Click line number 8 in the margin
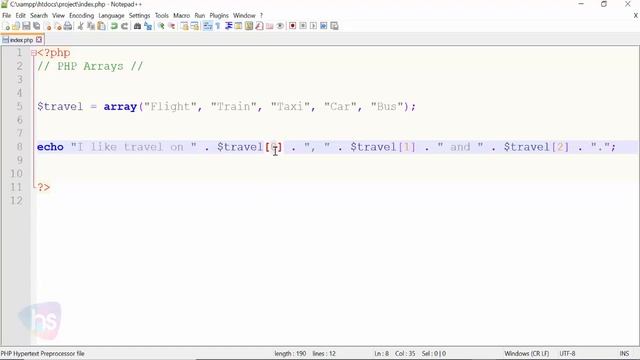Viewport: 640px width, 360px height. coord(19,147)
